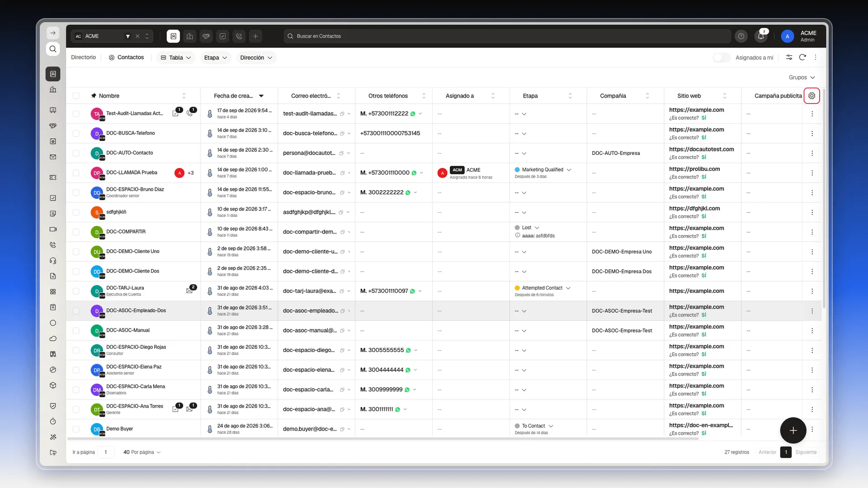The height and width of the screenshot is (488, 868).
Task: Click the calls phone icon in top bar
Action: pos(239,36)
